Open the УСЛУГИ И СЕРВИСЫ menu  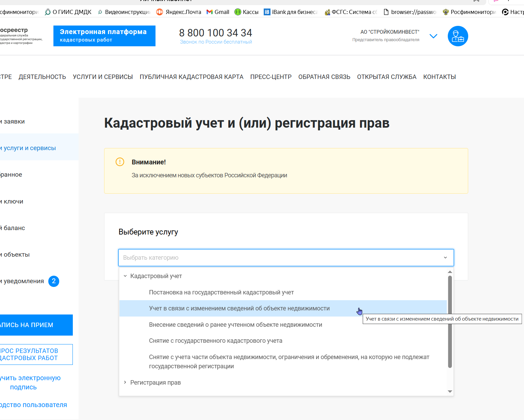(x=103, y=77)
